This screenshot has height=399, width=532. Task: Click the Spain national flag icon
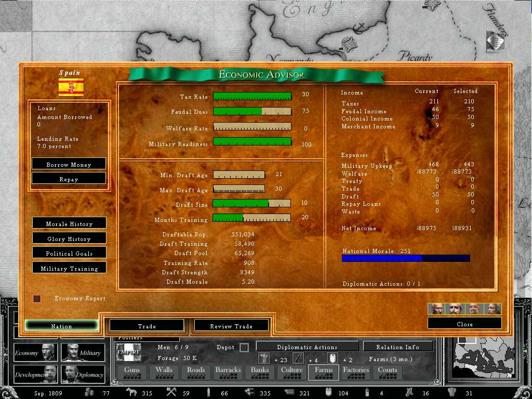[71, 87]
